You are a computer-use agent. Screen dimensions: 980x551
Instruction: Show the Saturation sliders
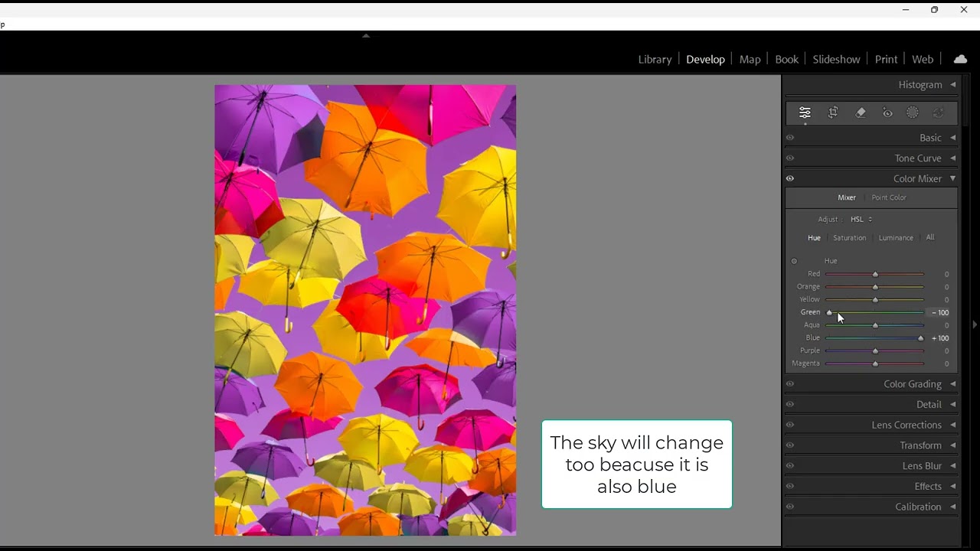(x=849, y=238)
